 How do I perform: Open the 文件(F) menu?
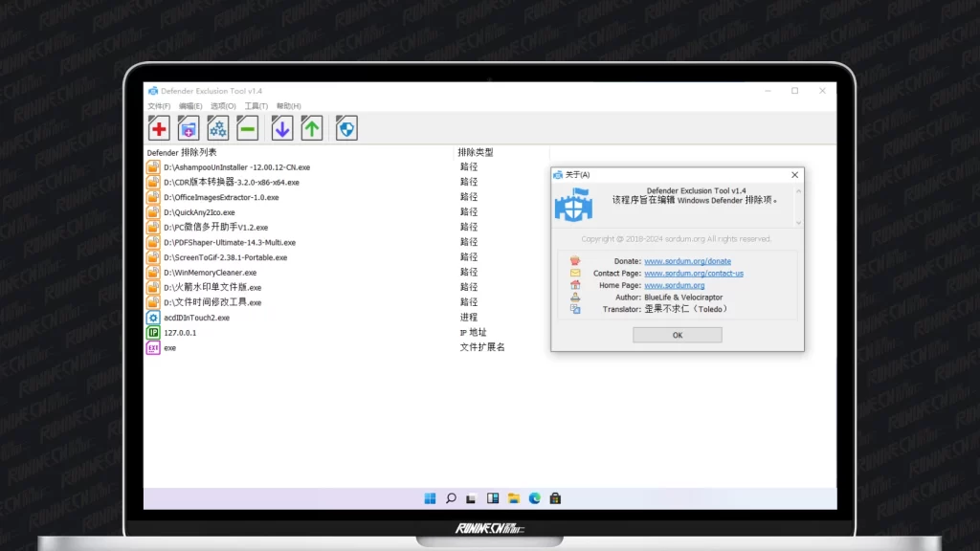point(159,106)
